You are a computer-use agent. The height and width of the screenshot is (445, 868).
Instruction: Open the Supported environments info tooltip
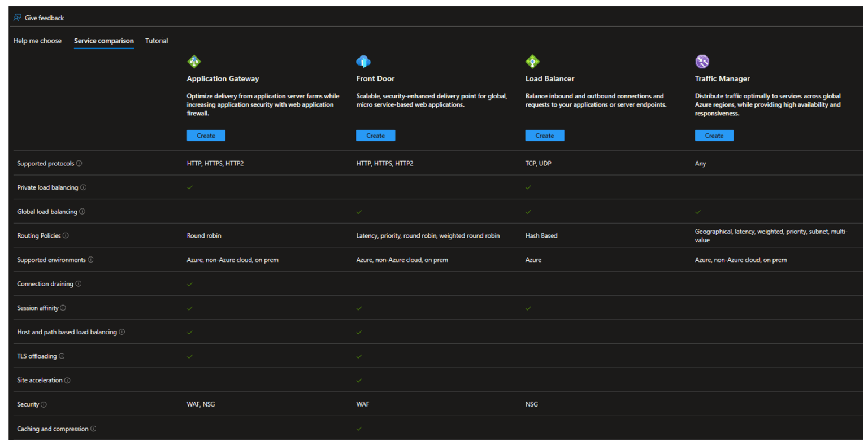(x=92, y=260)
